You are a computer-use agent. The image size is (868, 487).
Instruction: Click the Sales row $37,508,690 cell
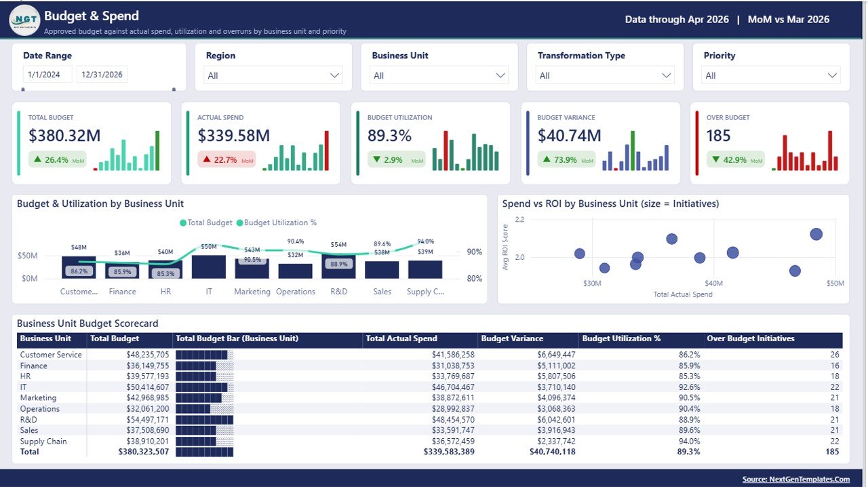click(x=148, y=430)
